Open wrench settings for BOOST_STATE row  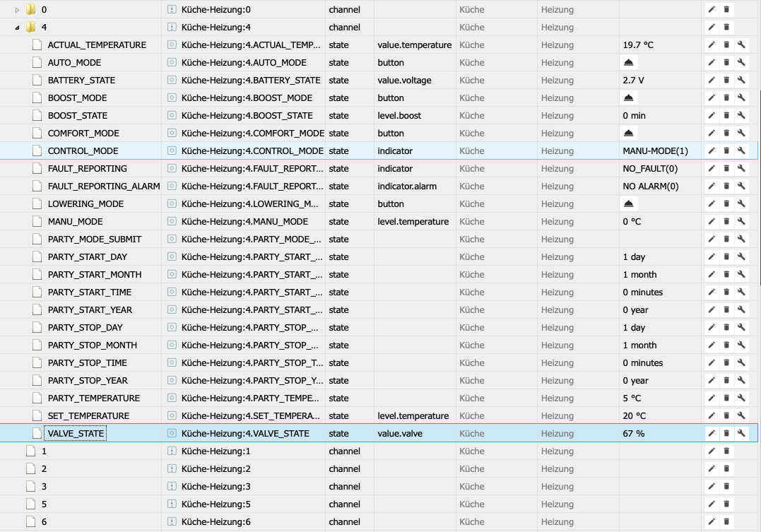[741, 116]
